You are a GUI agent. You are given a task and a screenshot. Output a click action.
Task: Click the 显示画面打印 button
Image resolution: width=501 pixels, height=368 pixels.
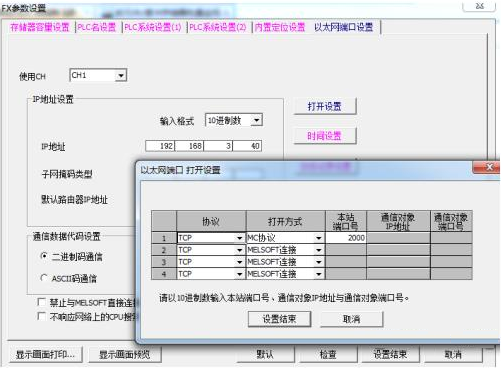[x=45, y=355]
